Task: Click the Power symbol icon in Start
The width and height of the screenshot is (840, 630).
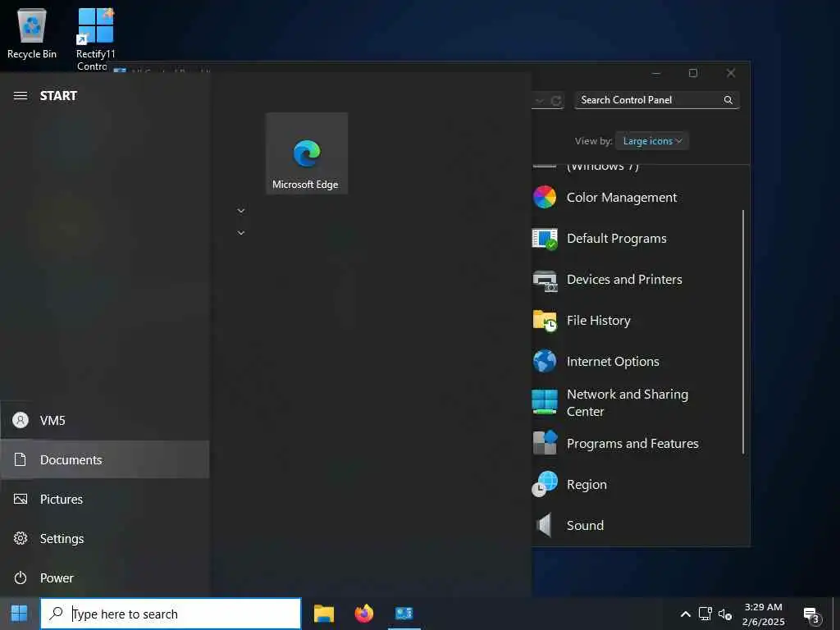Action: pos(21,578)
